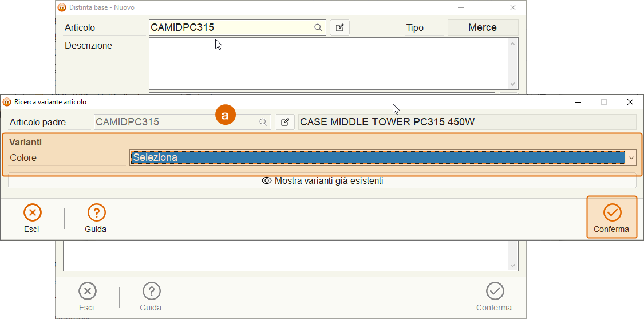Click the Colore label

[x=23, y=157]
